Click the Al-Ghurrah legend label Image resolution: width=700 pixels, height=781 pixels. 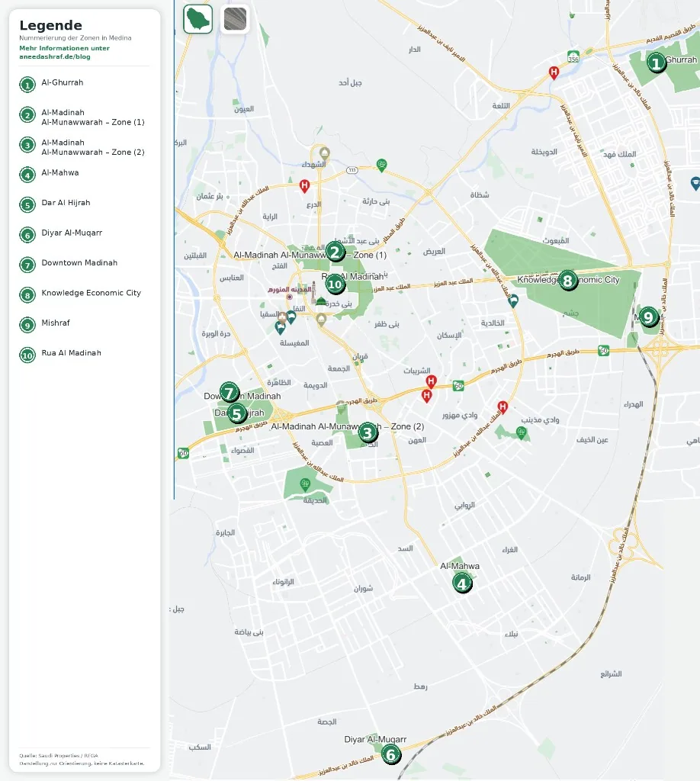pyautogui.click(x=63, y=82)
